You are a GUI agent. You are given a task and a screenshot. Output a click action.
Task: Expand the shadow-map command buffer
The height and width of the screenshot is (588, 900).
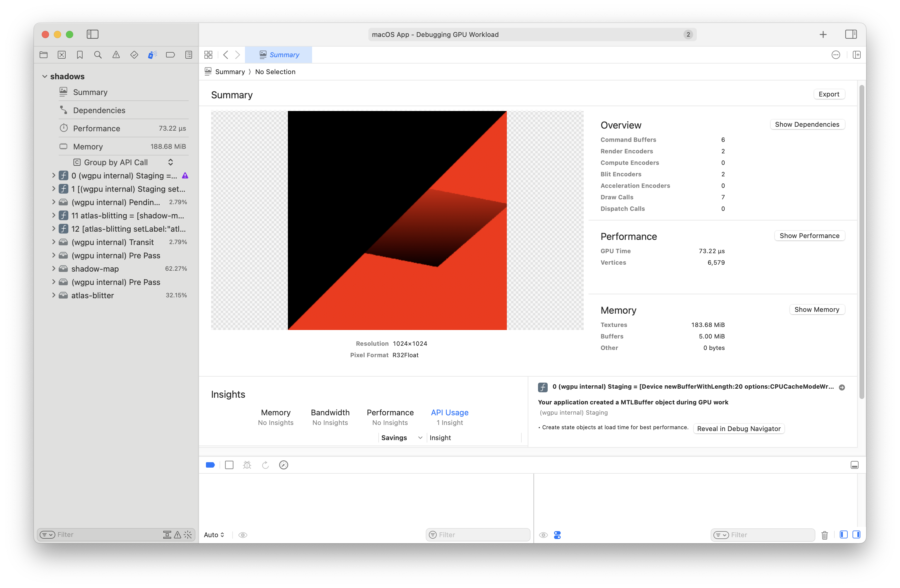53,269
